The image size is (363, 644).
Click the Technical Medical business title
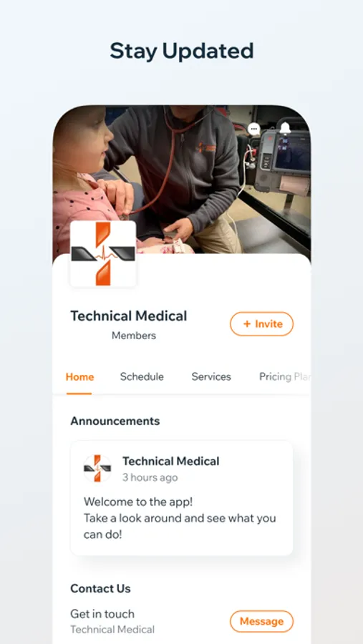click(129, 316)
